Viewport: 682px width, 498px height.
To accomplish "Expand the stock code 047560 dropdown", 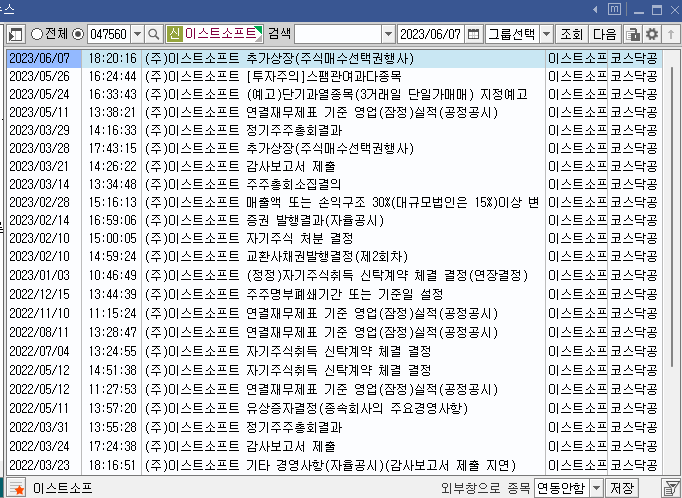I will tap(137, 34).
